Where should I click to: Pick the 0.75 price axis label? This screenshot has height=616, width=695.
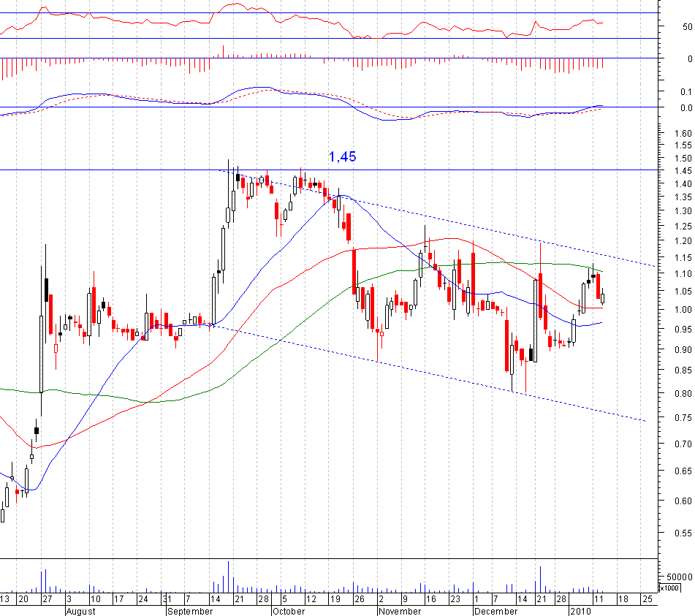683,417
